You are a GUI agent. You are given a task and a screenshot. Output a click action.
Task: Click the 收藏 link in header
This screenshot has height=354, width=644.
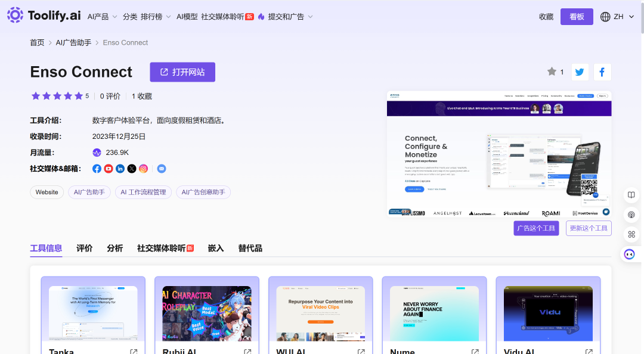coord(546,17)
